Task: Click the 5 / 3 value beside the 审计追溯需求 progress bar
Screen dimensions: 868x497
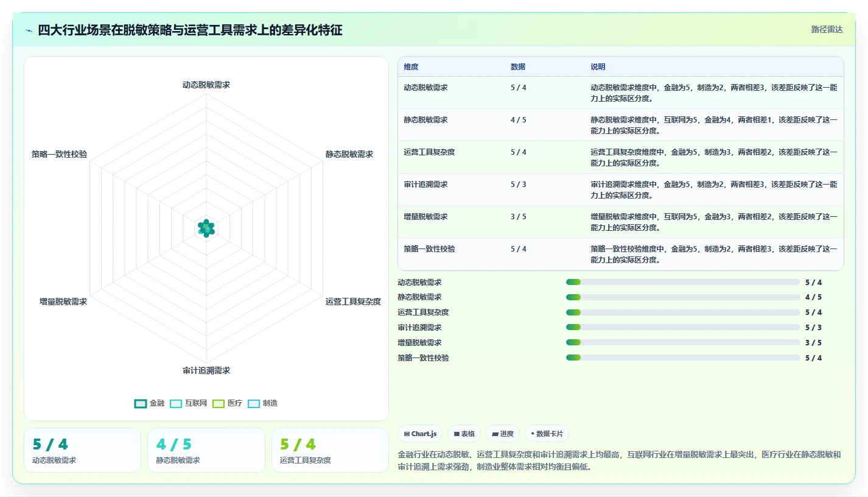Action: [813, 328]
